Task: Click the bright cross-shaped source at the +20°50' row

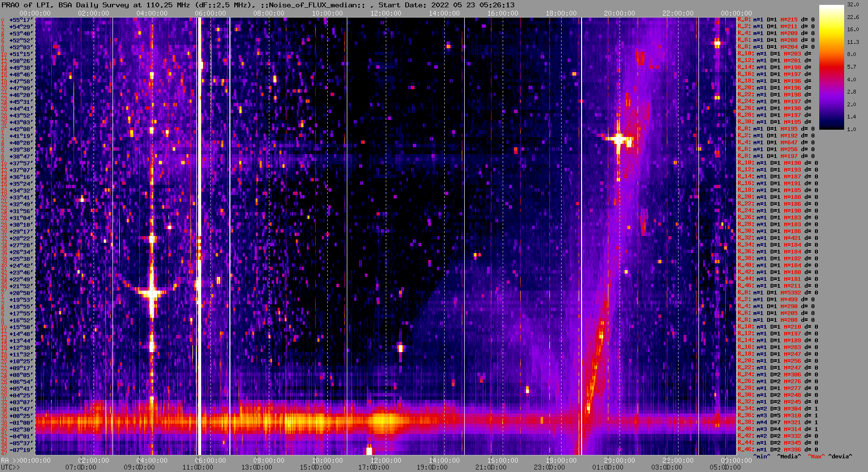Action: 152,293
